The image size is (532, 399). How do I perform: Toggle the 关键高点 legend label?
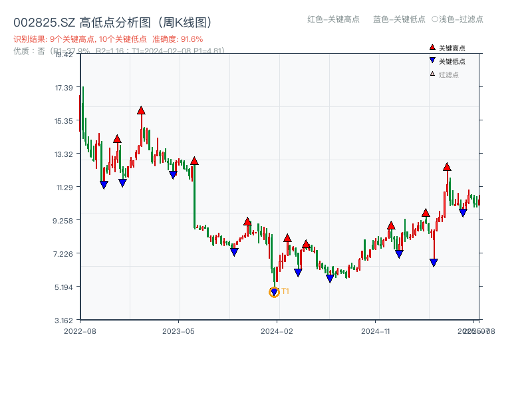[452, 48]
